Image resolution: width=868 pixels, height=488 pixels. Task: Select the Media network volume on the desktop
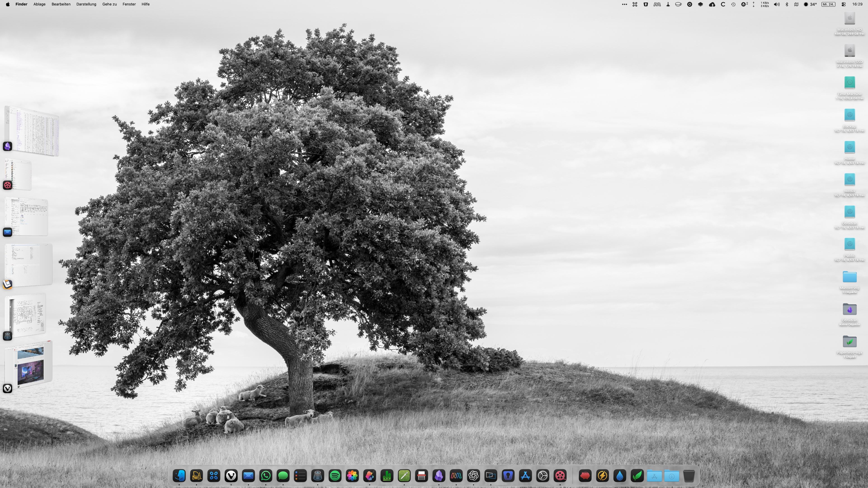tap(849, 185)
